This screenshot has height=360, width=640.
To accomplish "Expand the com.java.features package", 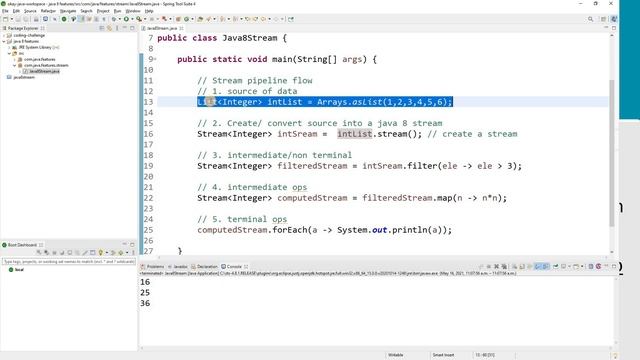I will (15, 59).
